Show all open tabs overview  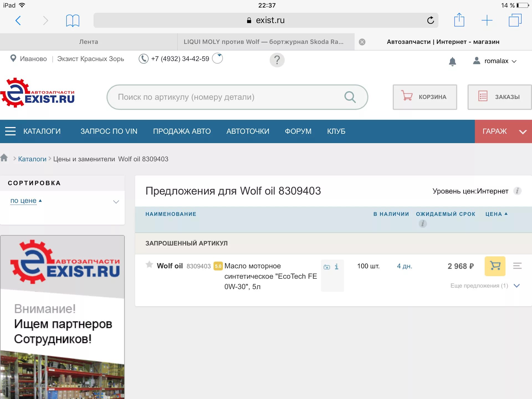coord(515,20)
